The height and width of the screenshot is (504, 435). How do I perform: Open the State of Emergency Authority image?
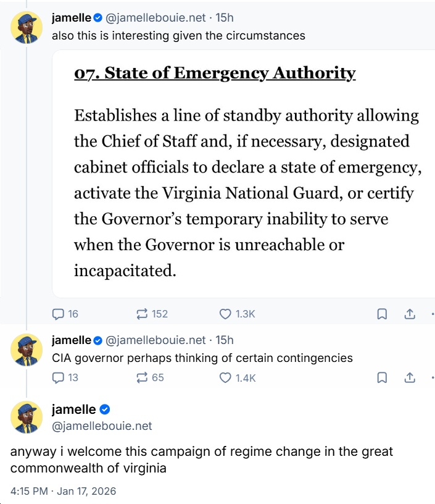pos(243,174)
